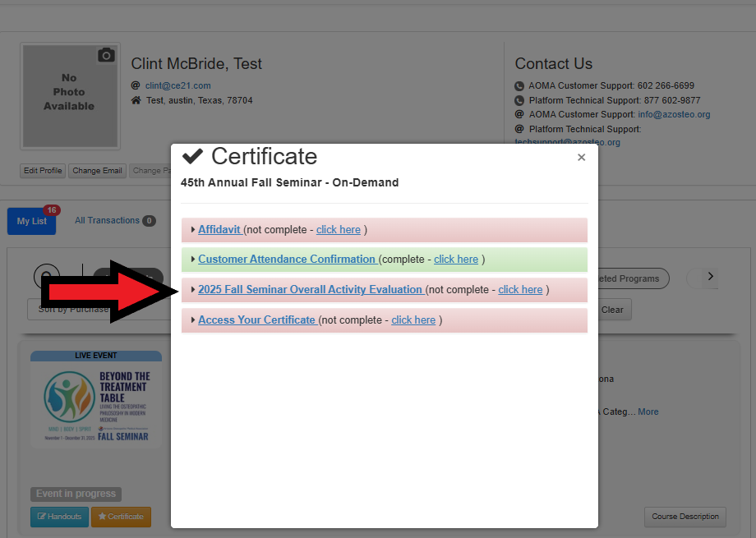Open the Handouts button with edit icon
756x538 pixels.
click(x=59, y=517)
